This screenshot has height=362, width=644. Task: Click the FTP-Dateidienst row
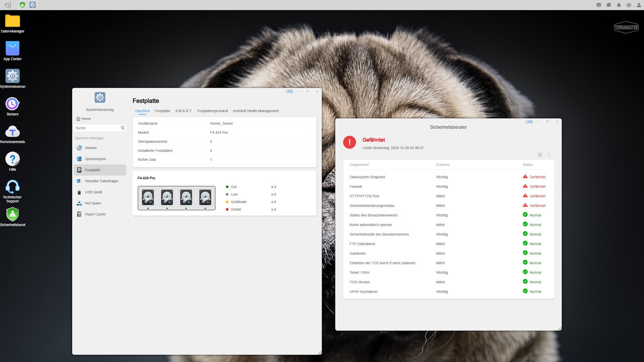[448, 244]
